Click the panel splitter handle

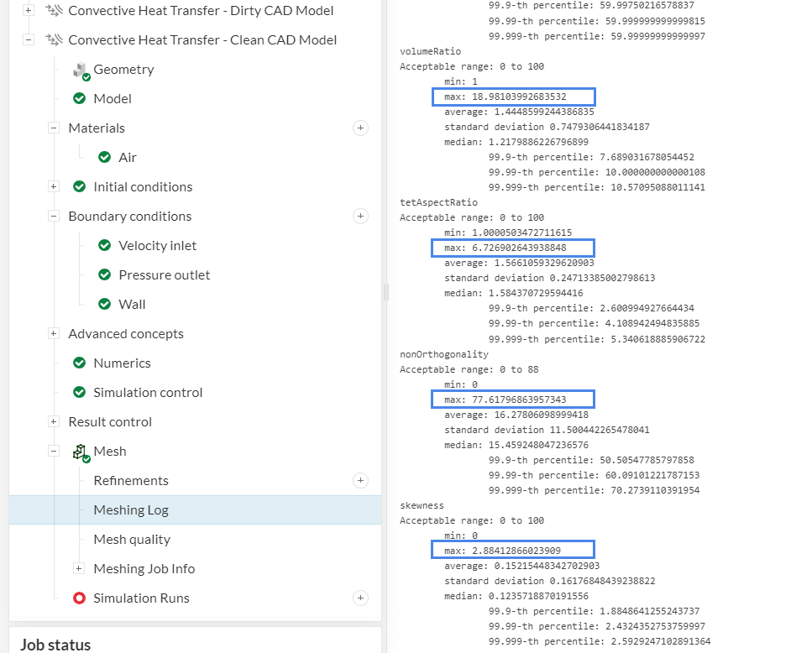tap(385, 292)
